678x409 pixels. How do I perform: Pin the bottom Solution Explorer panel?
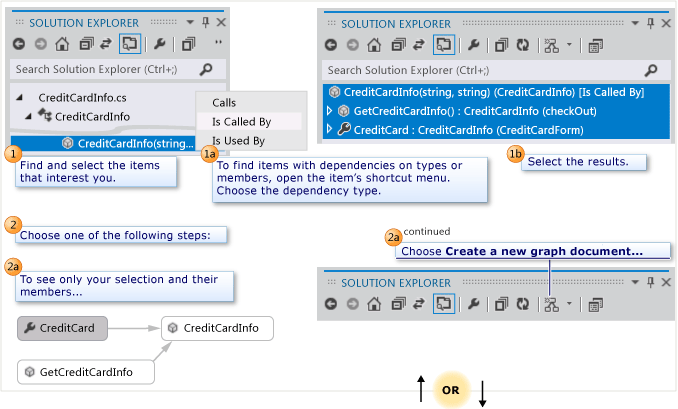coord(650,282)
